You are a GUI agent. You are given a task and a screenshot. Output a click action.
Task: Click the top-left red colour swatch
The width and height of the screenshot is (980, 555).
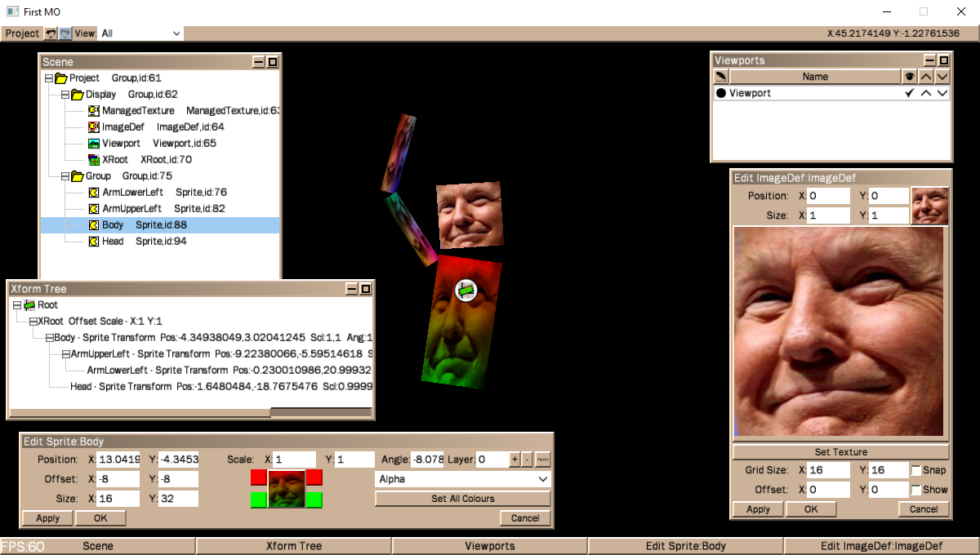pos(258,477)
